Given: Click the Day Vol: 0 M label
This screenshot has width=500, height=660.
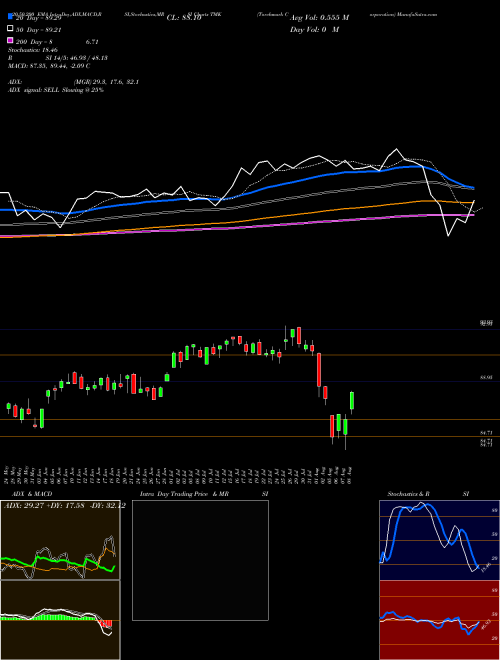Looking at the screenshot, I should pos(314,29).
